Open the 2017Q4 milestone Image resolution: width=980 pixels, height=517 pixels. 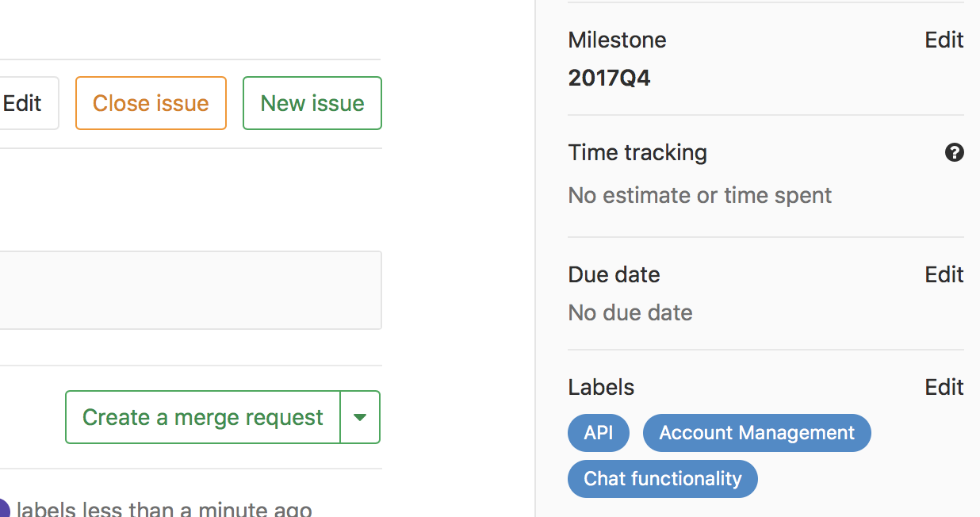pos(609,78)
